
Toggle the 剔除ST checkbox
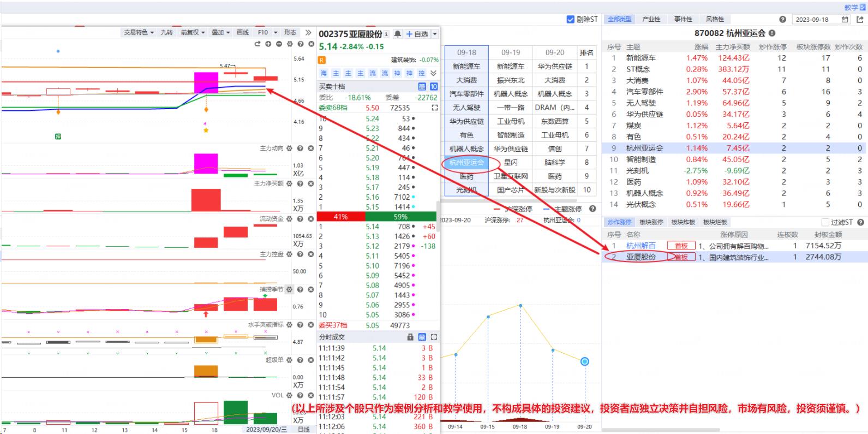tap(571, 20)
